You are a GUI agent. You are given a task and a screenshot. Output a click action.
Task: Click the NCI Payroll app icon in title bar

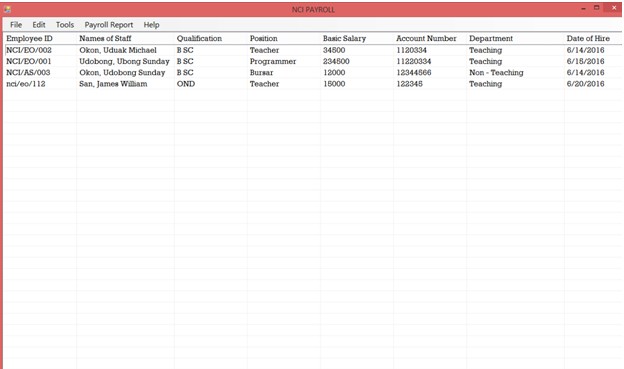pyautogui.click(x=7, y=9)
